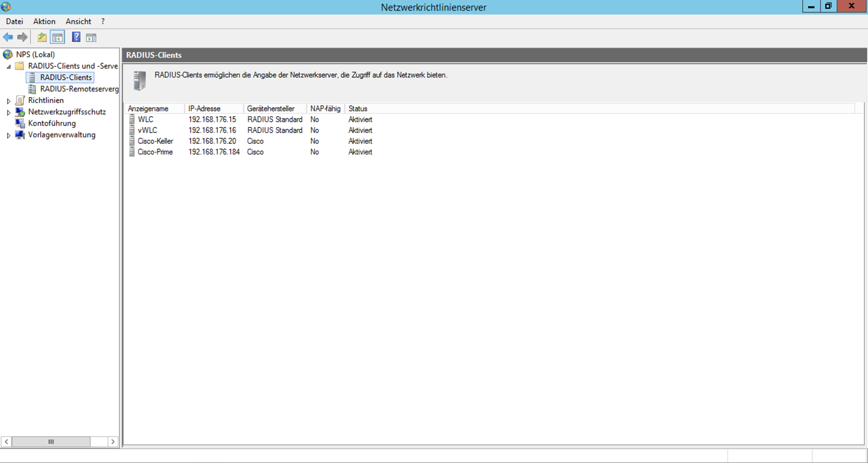Click the Cisco-Prime client server icon
868x463 pixels.
pos(132,152)
